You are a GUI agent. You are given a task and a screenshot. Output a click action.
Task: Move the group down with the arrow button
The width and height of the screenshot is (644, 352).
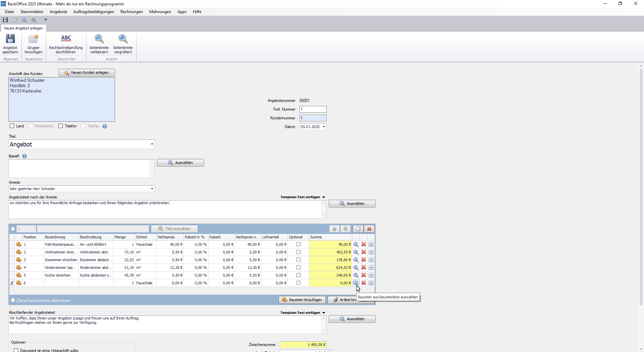click(345, 229)
